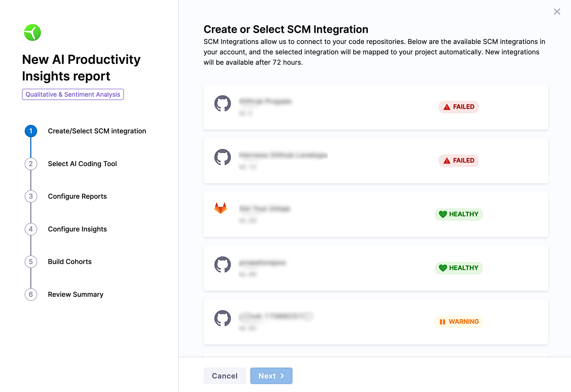Click the GitLab fox logo icon
This screenshot has height=392, width=571.
(220, 208)
